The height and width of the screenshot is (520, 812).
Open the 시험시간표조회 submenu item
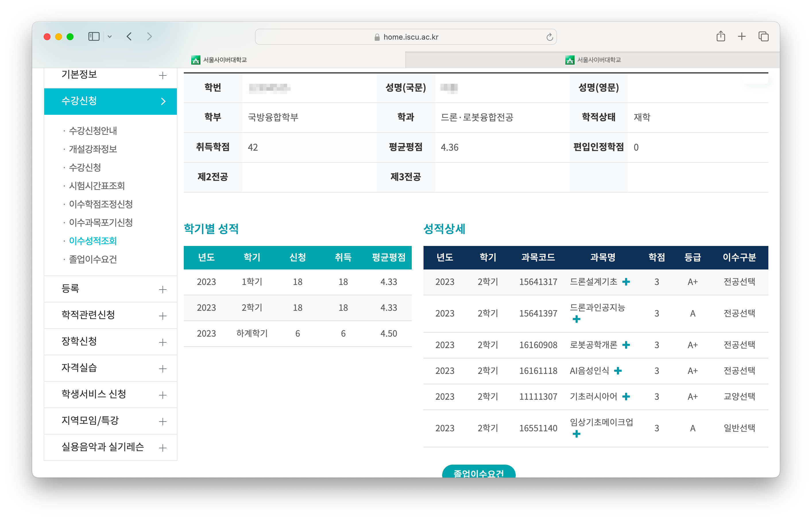tap(97, 186)
